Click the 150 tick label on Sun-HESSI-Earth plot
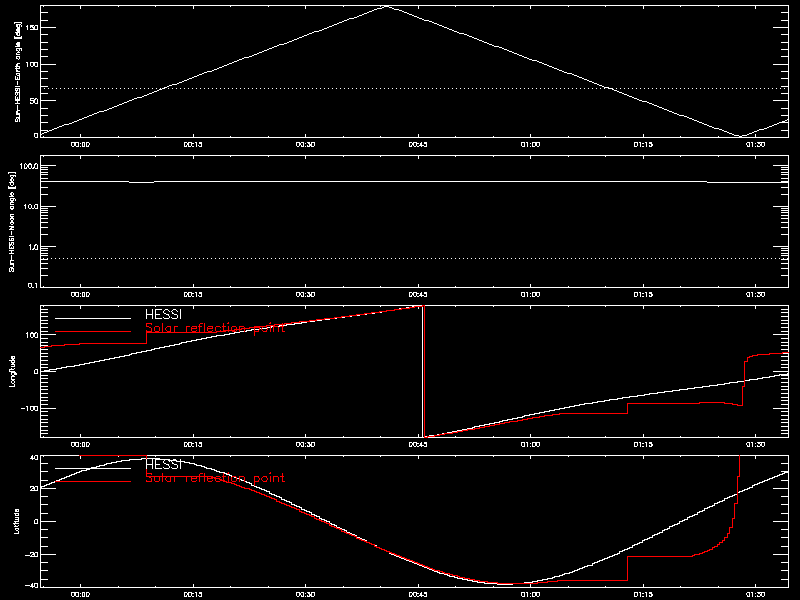The height and width of the screenshot is (600, 800). click(x=32, y=28)
